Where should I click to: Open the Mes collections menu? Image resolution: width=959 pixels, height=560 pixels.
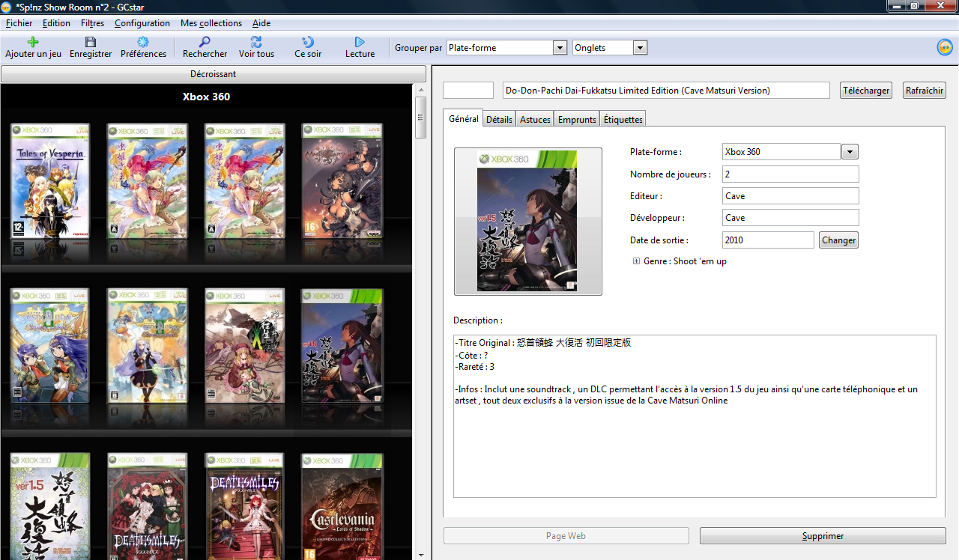tap(211, 23)
